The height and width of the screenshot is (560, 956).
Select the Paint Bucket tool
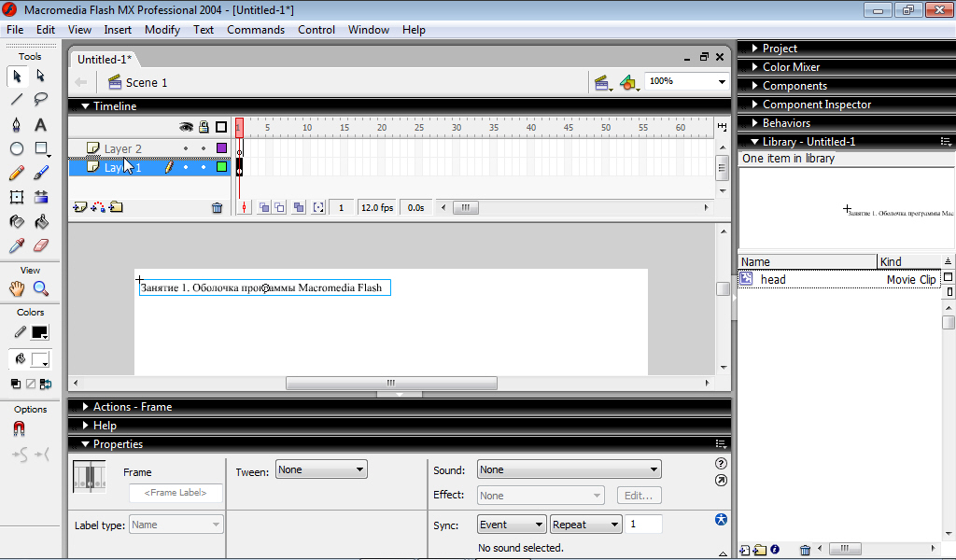pos(41,221)
